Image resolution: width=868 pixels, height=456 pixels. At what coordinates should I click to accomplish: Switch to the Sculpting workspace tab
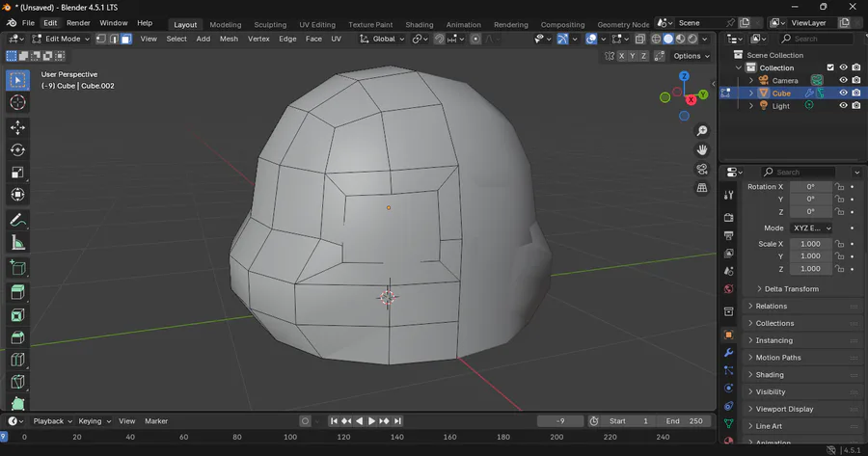coord(270,24)
